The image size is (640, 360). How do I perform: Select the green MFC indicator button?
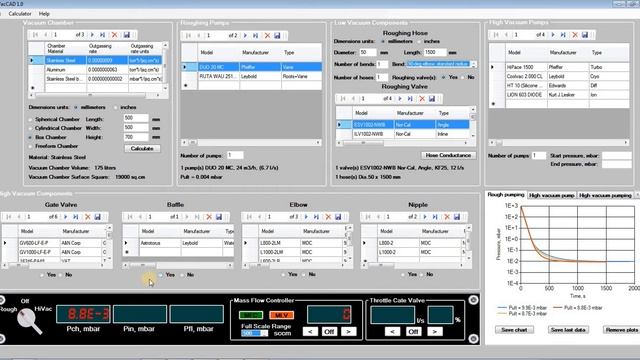pyautogui.click(x=251, y=315)
